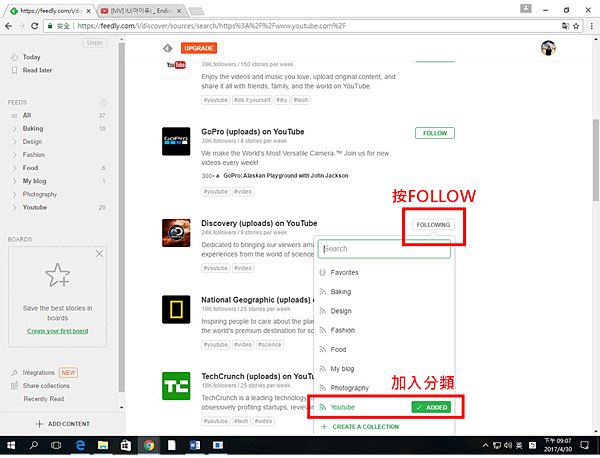Open the Windows Start menu
The height and width of the screenshot is (458, 600).
(x=11, y=445)
